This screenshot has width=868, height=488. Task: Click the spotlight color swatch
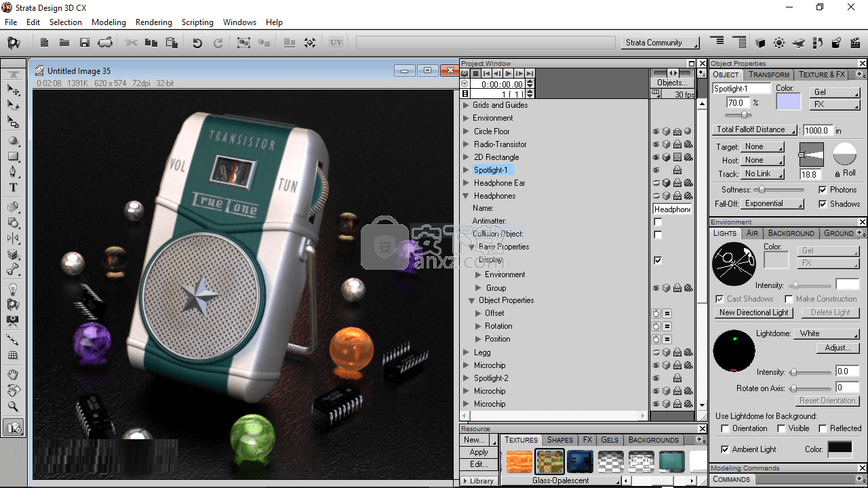(x=789, y=102)
